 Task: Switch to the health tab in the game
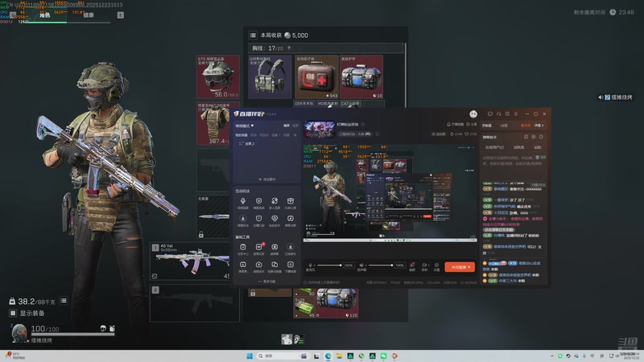click(x=89, y=15)
